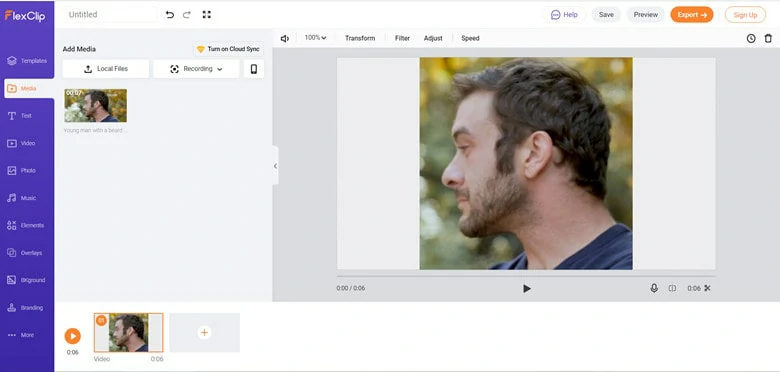Screen dimensions: 780x372
Task: Toggle fullscreen mode icon
Action: point(207,14)
